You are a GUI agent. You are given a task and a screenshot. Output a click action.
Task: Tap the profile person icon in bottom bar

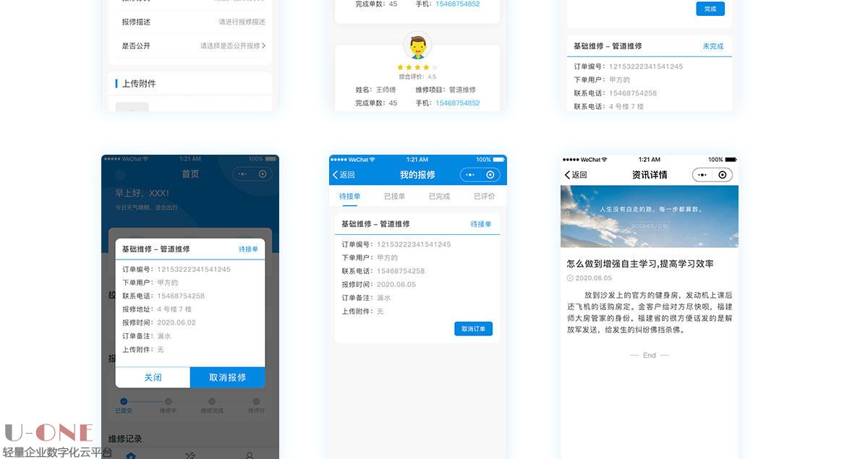pos(250,455)
